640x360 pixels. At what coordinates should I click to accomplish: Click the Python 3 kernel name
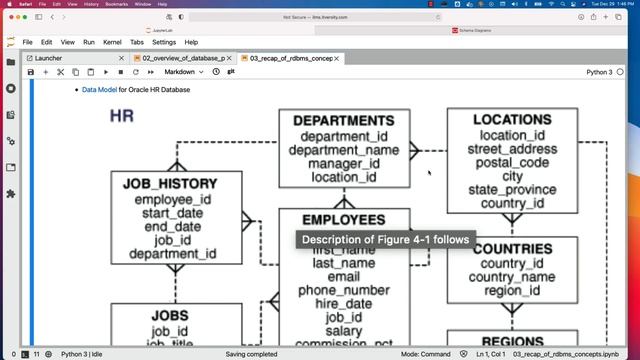[599, 72]
